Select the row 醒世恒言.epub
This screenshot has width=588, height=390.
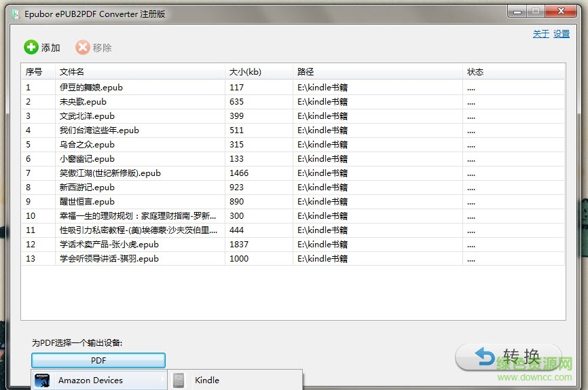coord(293,202)
